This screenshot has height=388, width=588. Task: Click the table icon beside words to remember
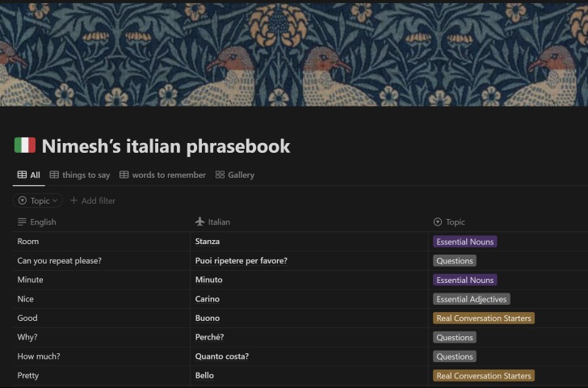click(124, 175)
